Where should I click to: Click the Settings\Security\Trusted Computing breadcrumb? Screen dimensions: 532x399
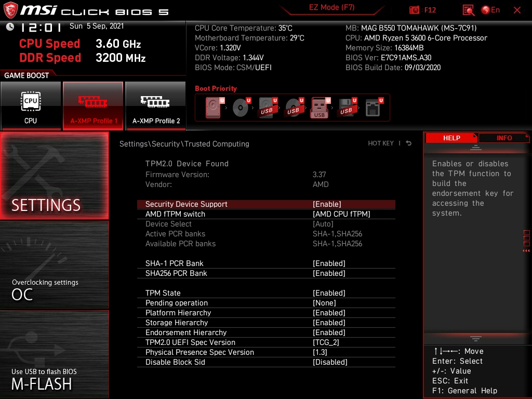click(184, 144)
